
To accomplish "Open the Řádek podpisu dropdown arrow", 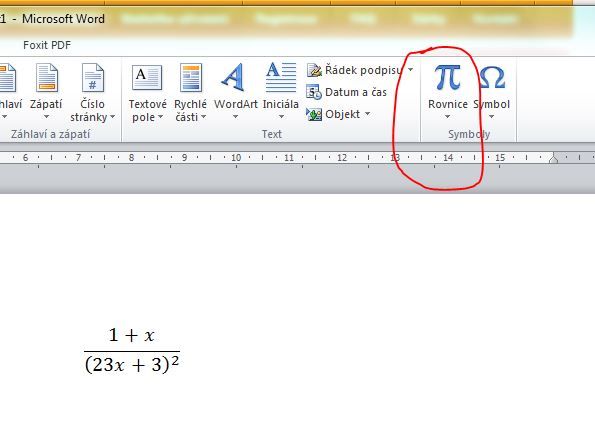I will (411, 70).
